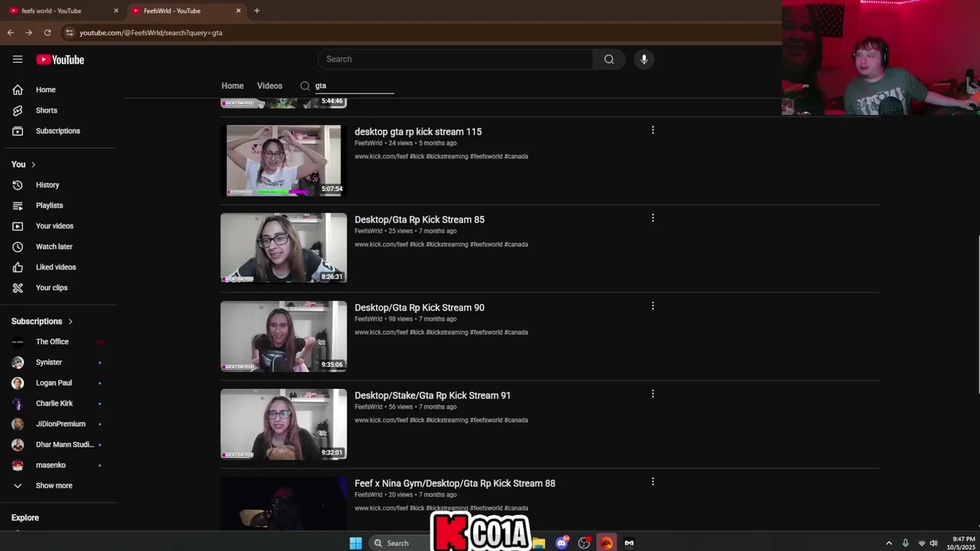Viewport: 980px width, 551px height.
Task: Open Windows Start menu
Action: click(x=356, y=543)
